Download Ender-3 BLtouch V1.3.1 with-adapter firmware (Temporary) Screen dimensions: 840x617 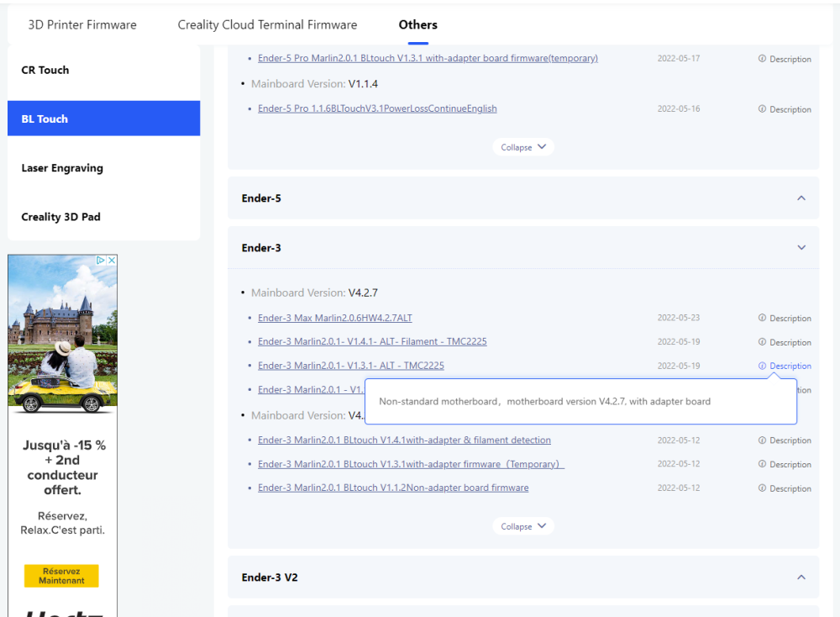[411, 464]
